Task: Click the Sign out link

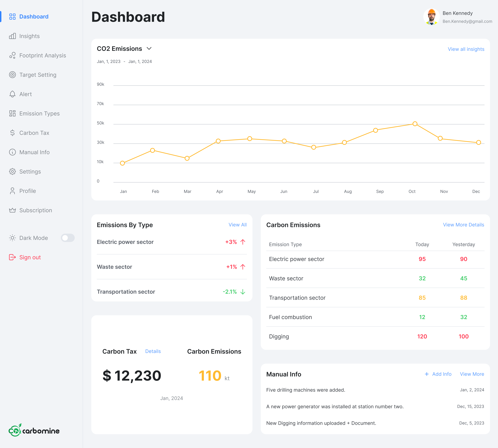Action: click(30, 257)
